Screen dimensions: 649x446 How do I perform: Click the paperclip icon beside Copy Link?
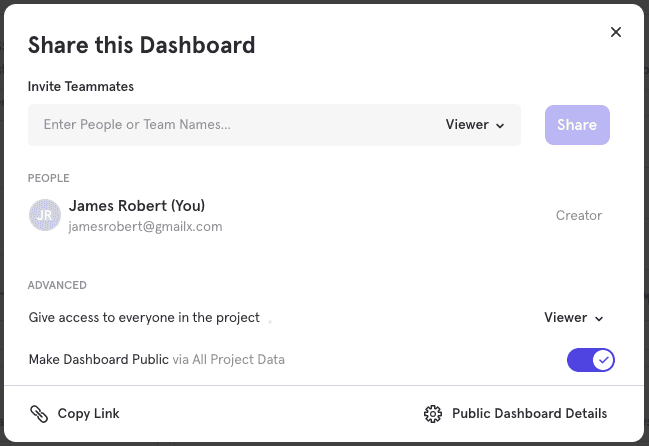tap(39, 413)
